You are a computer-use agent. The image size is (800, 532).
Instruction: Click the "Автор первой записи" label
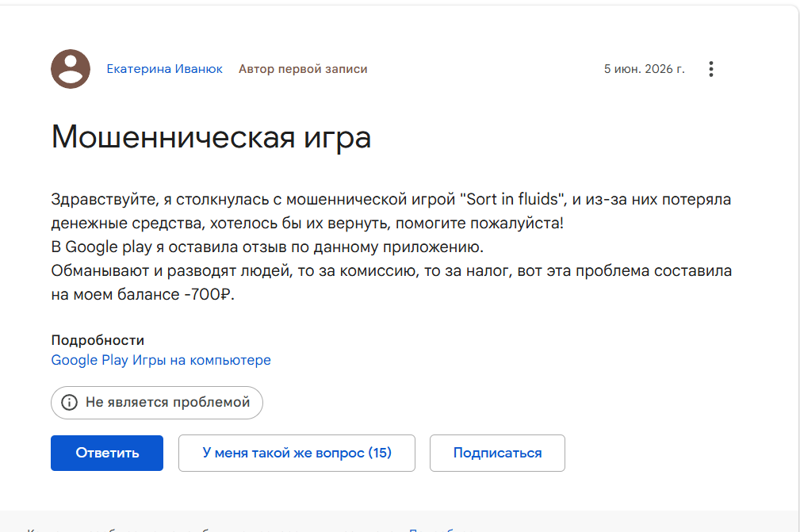[x=303, y=69]
